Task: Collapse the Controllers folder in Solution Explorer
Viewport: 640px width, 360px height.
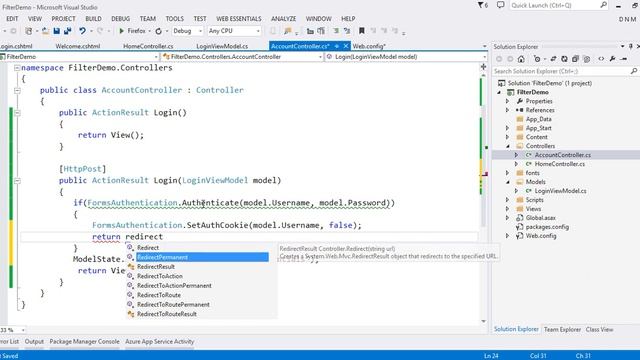Action: pyautogui.click(x=508, y=146)
